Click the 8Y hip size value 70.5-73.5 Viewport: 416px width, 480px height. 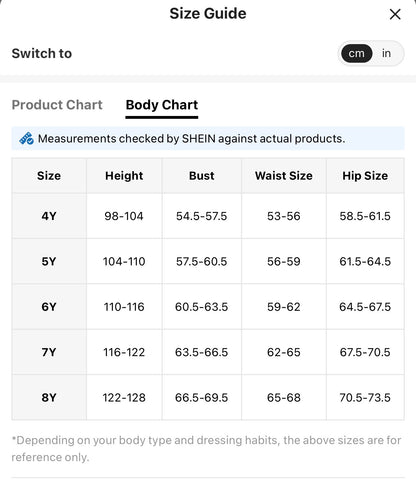click(365, 397)
